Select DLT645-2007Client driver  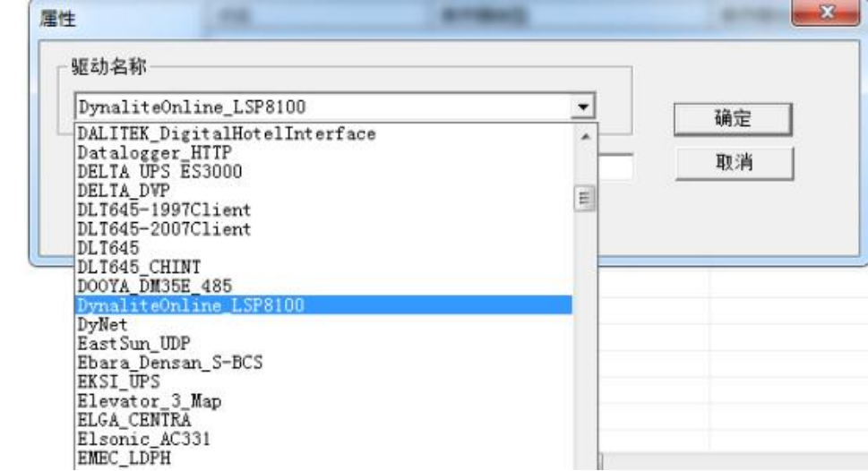(324, 228)
